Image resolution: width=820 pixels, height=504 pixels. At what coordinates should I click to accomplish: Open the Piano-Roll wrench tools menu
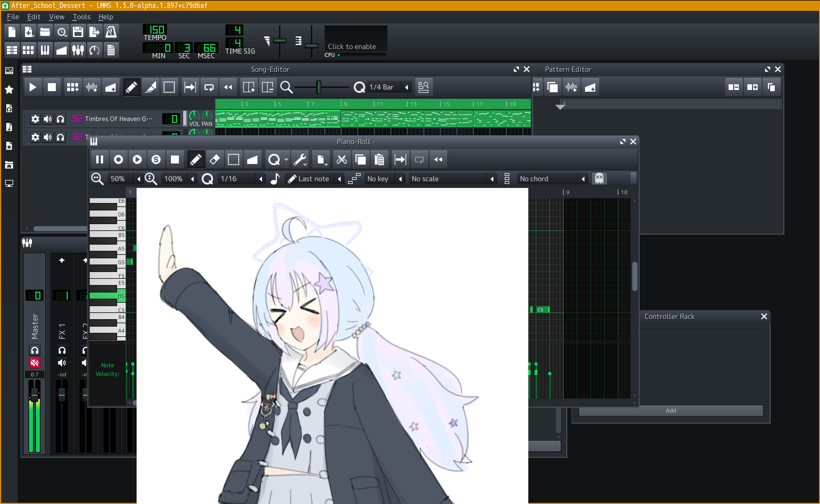[300, 160]
